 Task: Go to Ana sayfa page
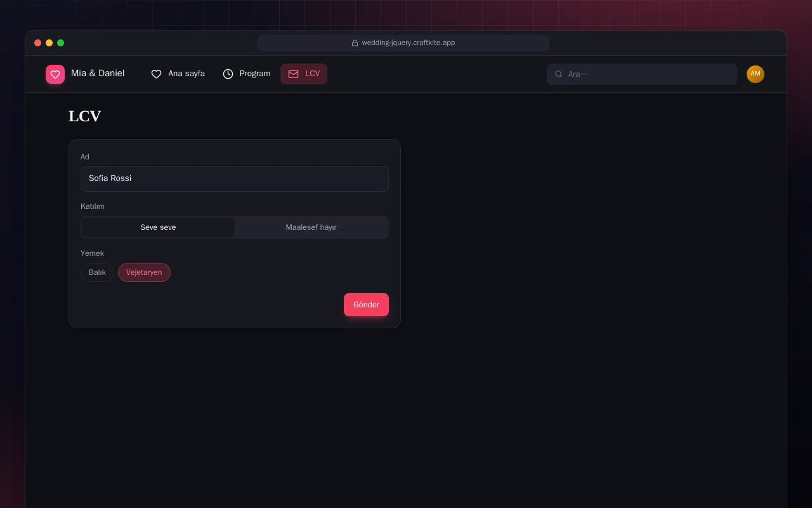coord(178,74)
